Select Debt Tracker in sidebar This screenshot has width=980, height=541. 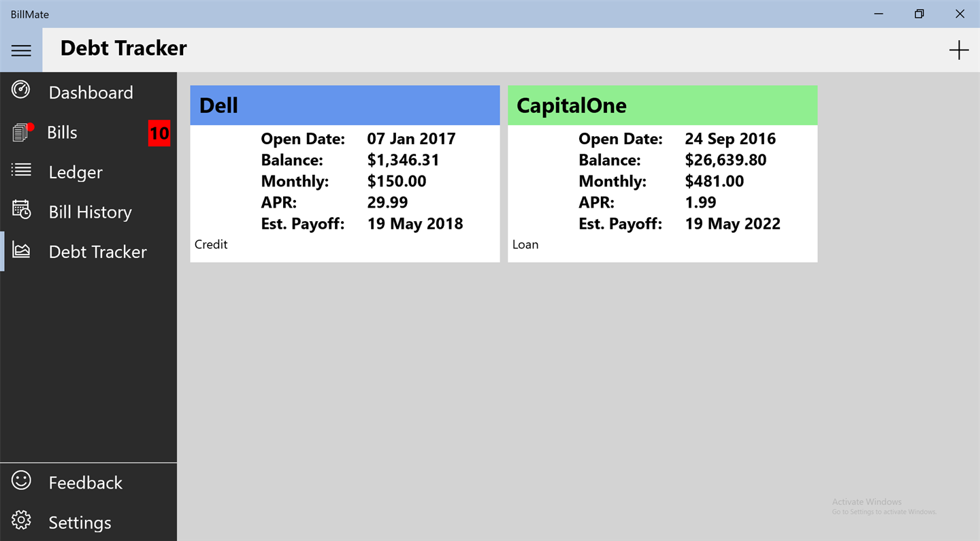88,252
